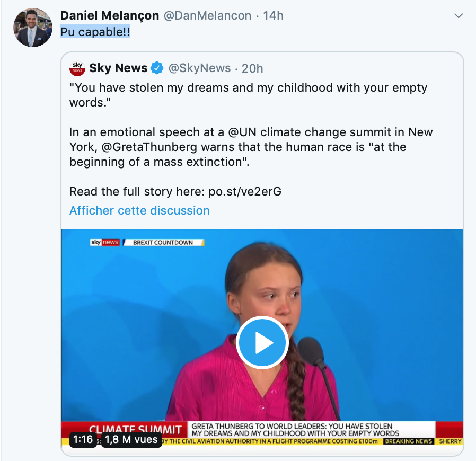Click the @SkyNews handle
Viewport: 476px width, 461px height.
pyautogui.click(x=199, y=68)
